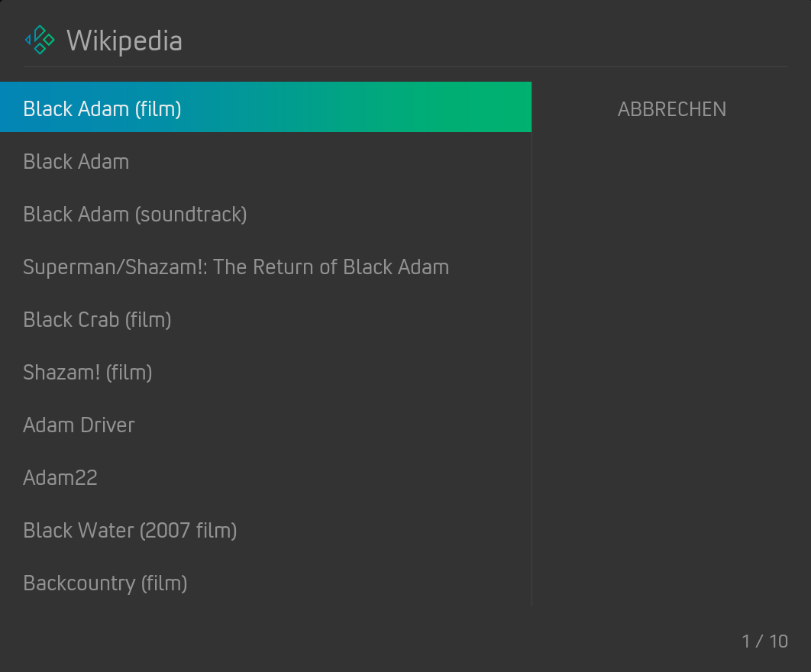Viewport: 811px width, 672px height.
Task: Click the highlighted gradient selection bar
Action: point(265,107)
